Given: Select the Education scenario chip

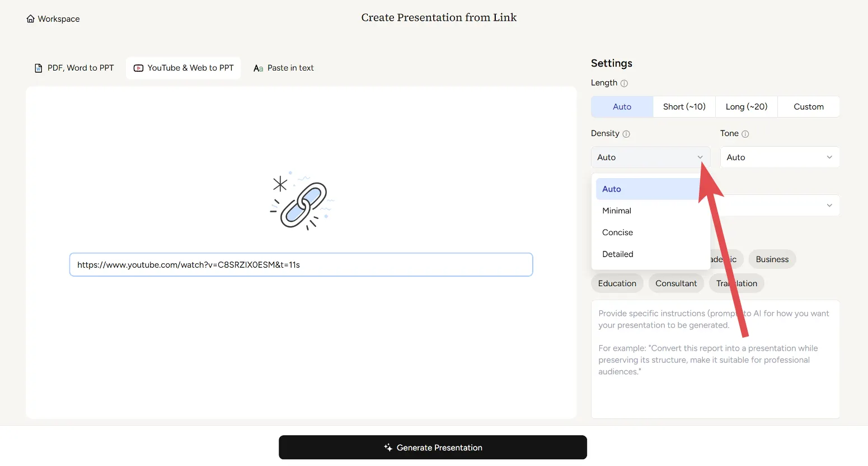Looking at the screenshot, I should 617,283.
